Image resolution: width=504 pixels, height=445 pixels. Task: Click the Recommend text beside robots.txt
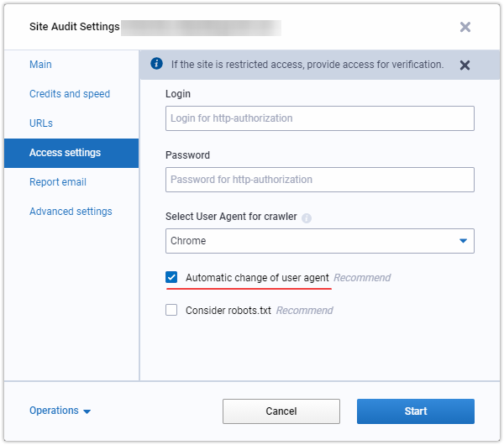[x=304, y=311]
